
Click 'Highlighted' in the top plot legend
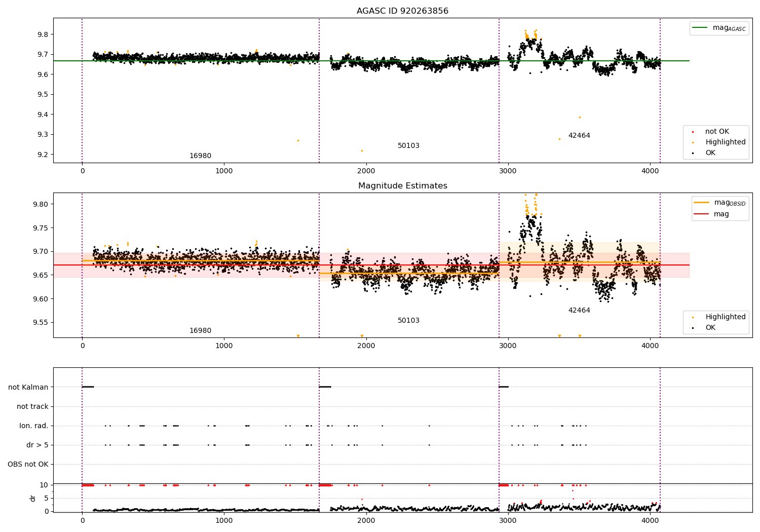coord(726,142)
